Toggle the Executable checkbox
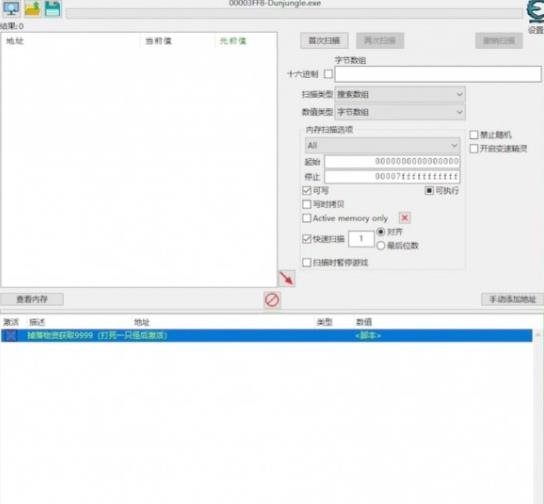 [429, 190]
